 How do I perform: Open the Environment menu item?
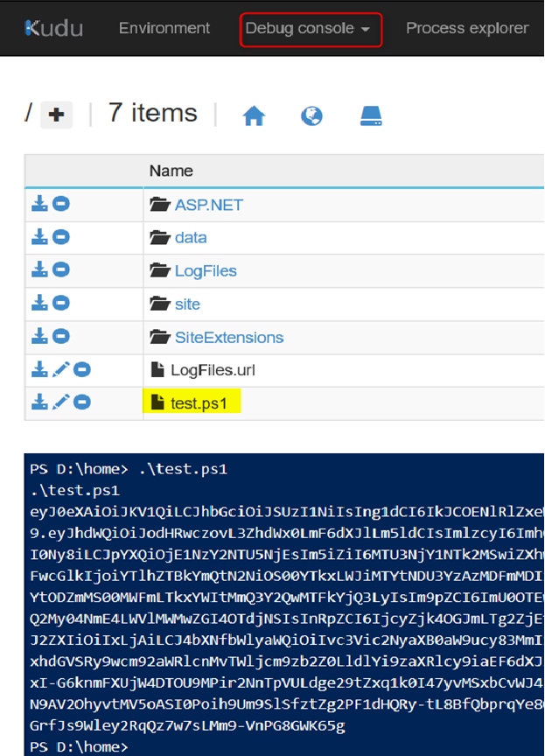pyautogui.click(x=164, y=28)
